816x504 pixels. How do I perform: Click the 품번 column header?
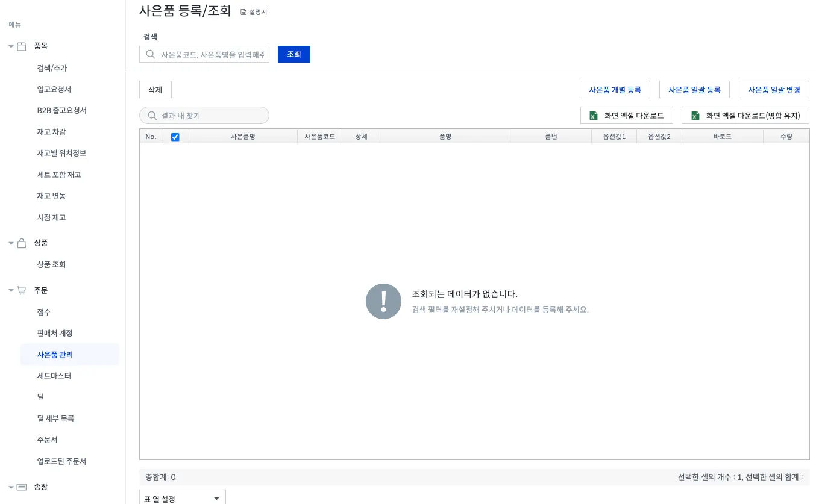(x=551, y=137)
